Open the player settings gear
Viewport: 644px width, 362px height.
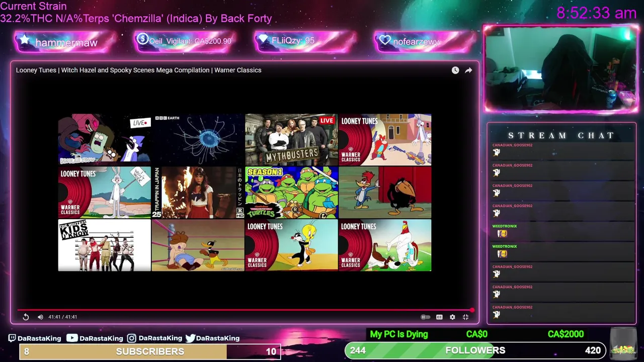coord(452,317)
